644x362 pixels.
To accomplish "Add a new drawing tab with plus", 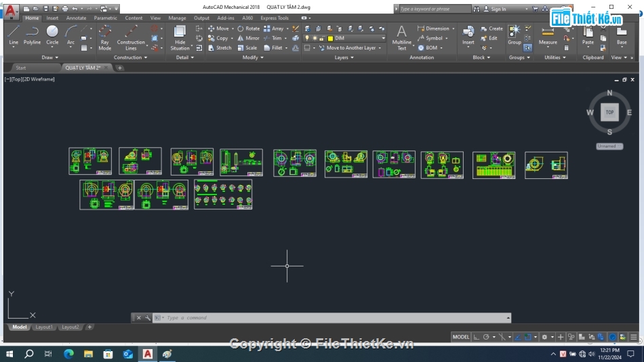I will [x=120, y=68].
